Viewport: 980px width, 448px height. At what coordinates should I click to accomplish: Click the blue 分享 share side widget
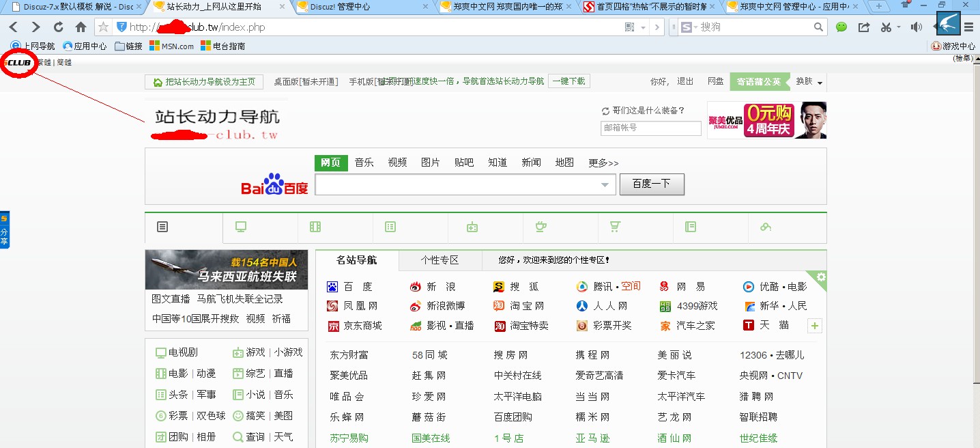pyautogui.click(x=4, y=230)
